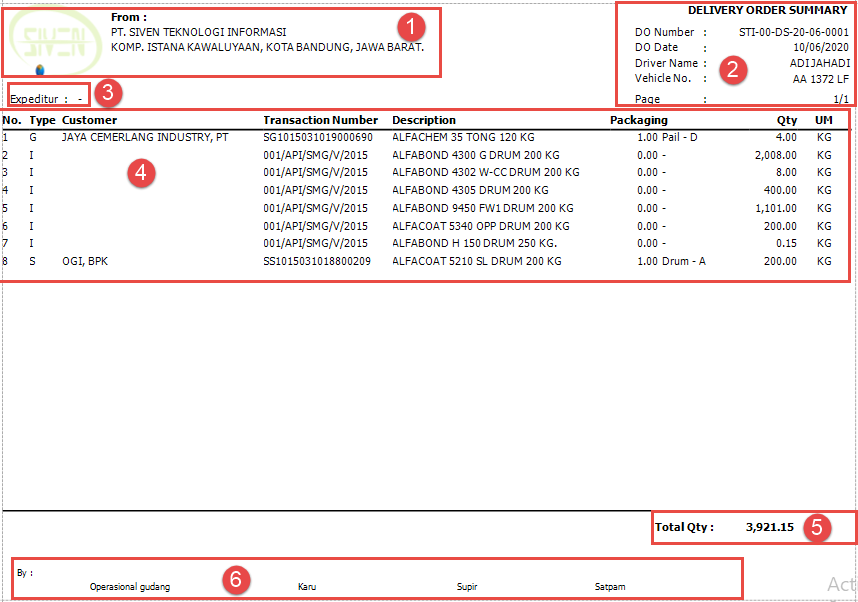Click the Supir signature label
This screenshot has height=602, width=858.
click(x=467, y=587)
